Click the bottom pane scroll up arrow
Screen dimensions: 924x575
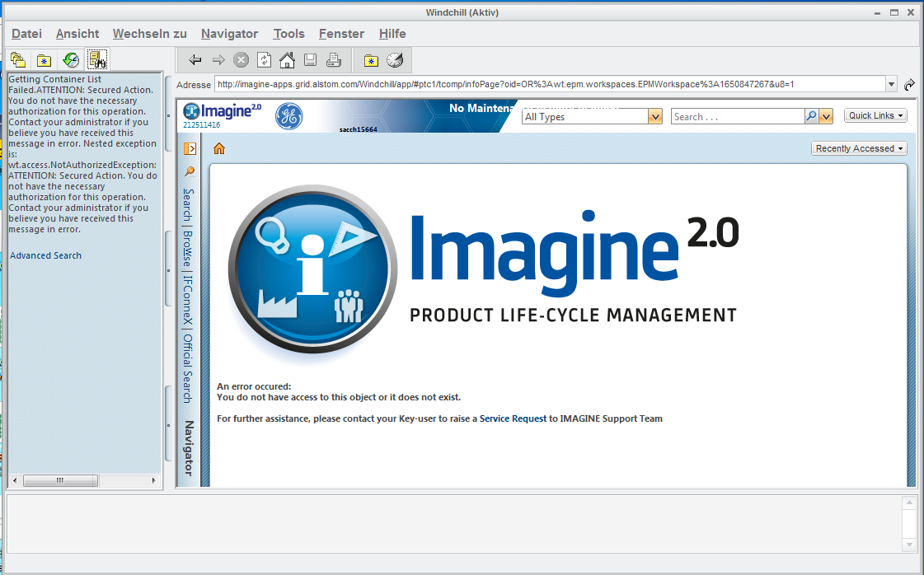pos(909,503)
